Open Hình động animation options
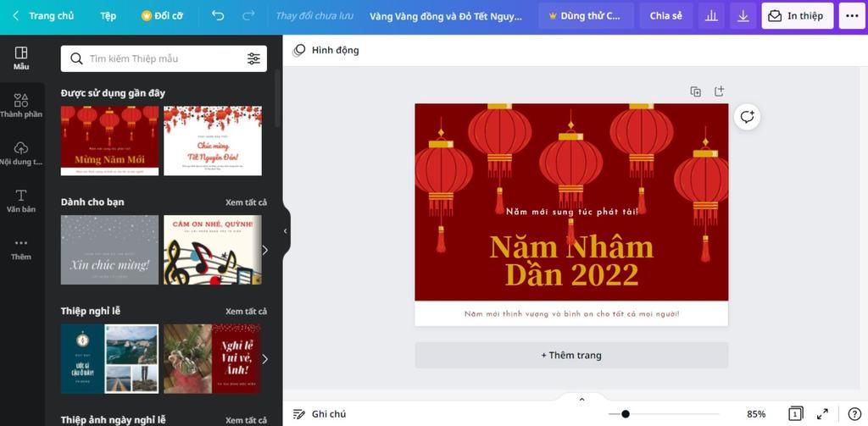 tap(326, 50)
